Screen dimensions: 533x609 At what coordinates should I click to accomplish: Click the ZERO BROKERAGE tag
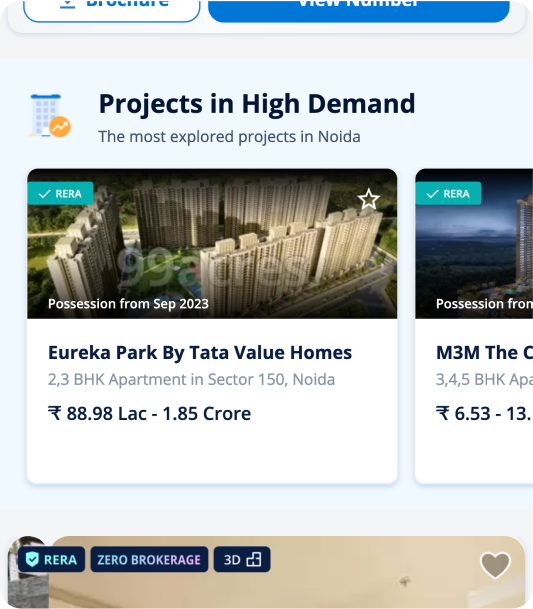(x=149, y=559)
